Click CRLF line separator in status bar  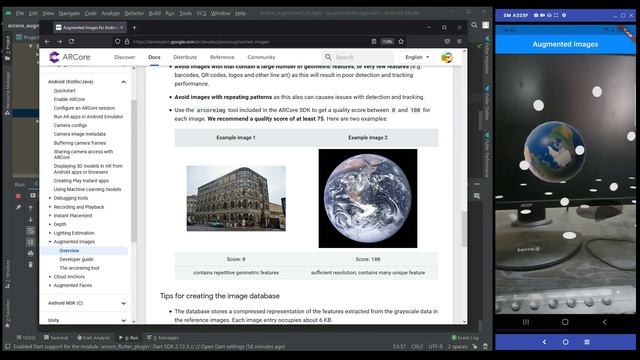417,347
